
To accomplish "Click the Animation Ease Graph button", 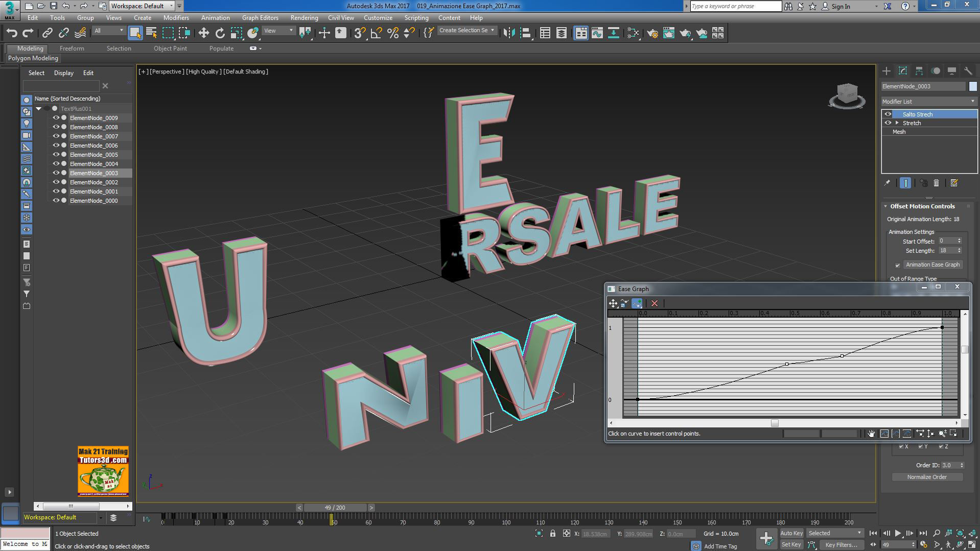I will point(932,265).
